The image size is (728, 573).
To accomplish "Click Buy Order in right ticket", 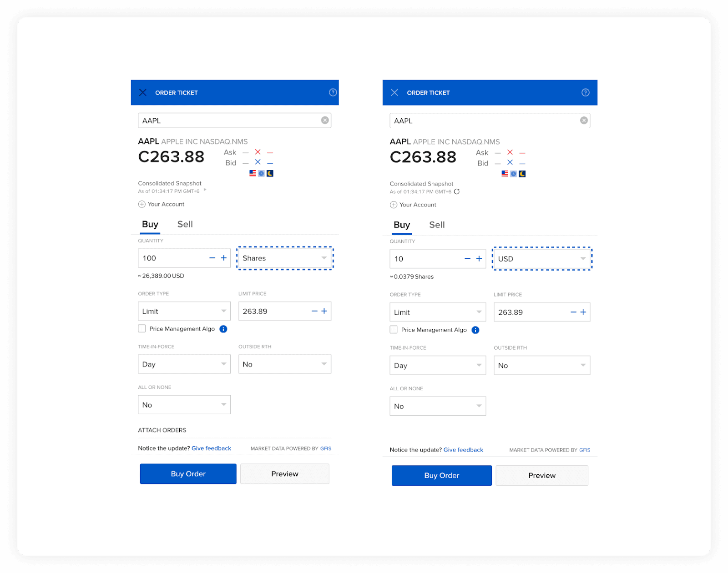I will [442, 475].
